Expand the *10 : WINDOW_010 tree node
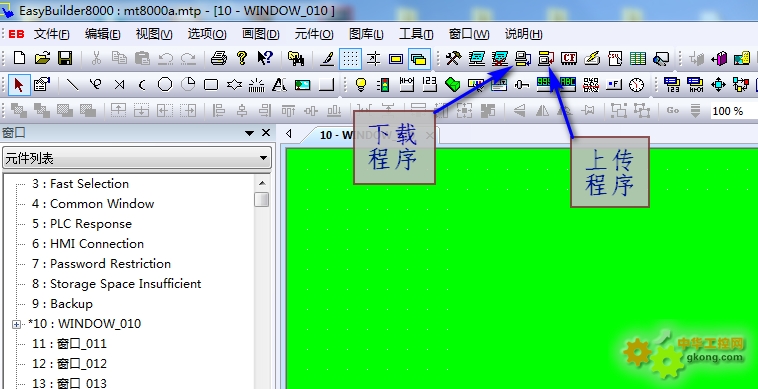The height and width of the screenshot is (389, 758). coord(16,324)
